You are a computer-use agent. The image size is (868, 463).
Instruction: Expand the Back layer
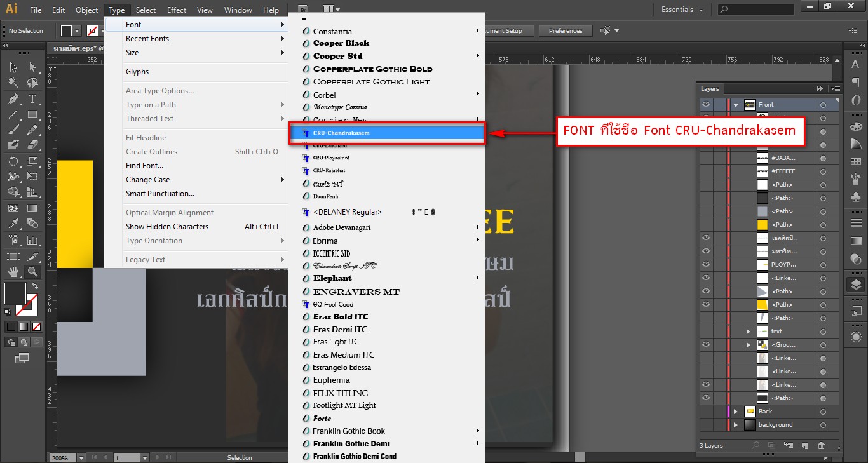tap(736, 411)
